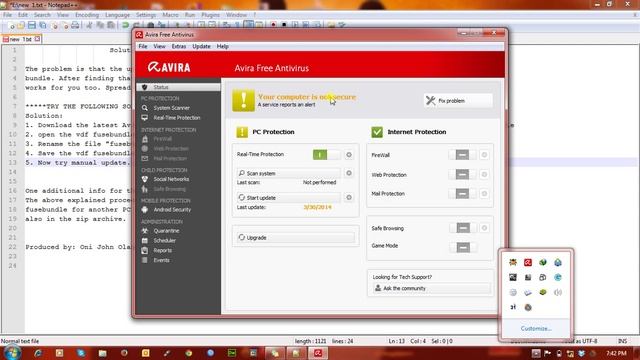The width and height of the screenshot is (640, 360).
Task: Click the Action Center flag tray icon
Action: [x=547, y=353]
